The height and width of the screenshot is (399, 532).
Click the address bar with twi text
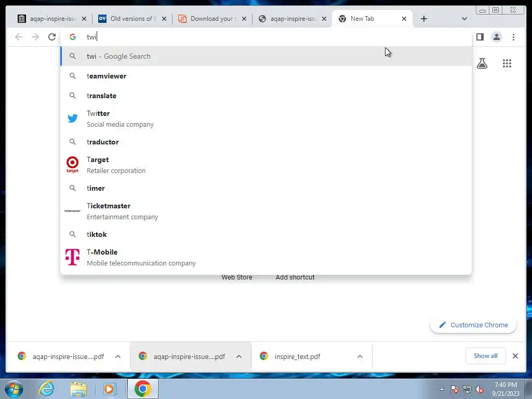coord(266,37)
